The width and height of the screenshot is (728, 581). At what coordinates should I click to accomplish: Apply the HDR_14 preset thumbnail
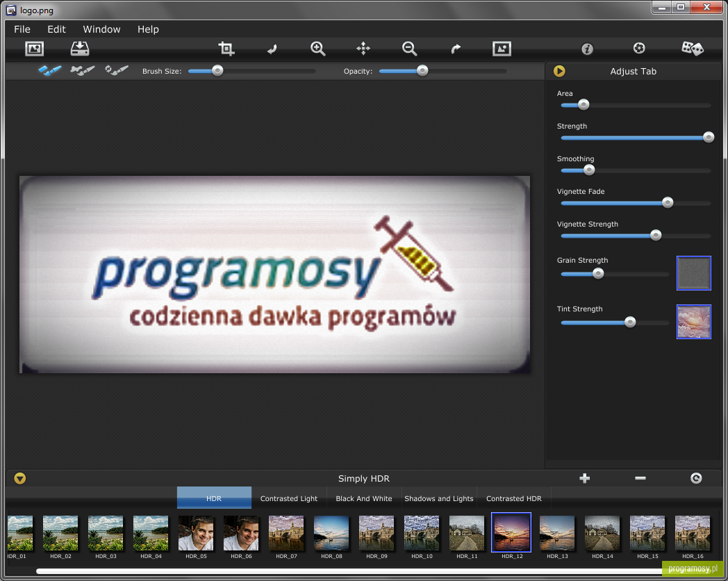pos(602,533)
